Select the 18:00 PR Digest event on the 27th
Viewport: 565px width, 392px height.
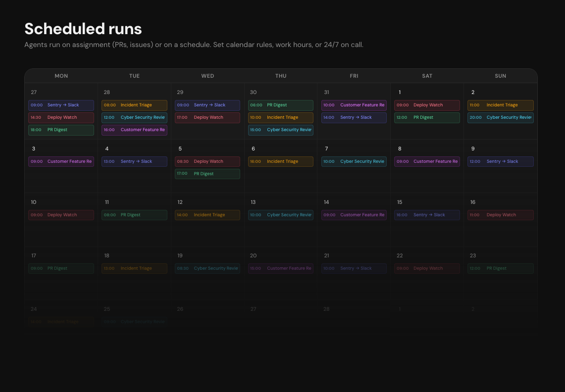(x=61, y=130)
